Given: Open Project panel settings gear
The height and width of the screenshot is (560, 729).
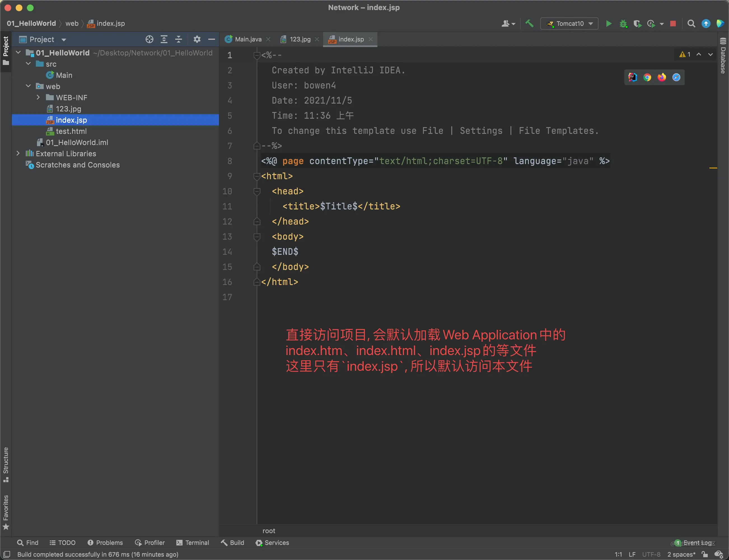Looking at the screenshot, I should pos(197,39).
